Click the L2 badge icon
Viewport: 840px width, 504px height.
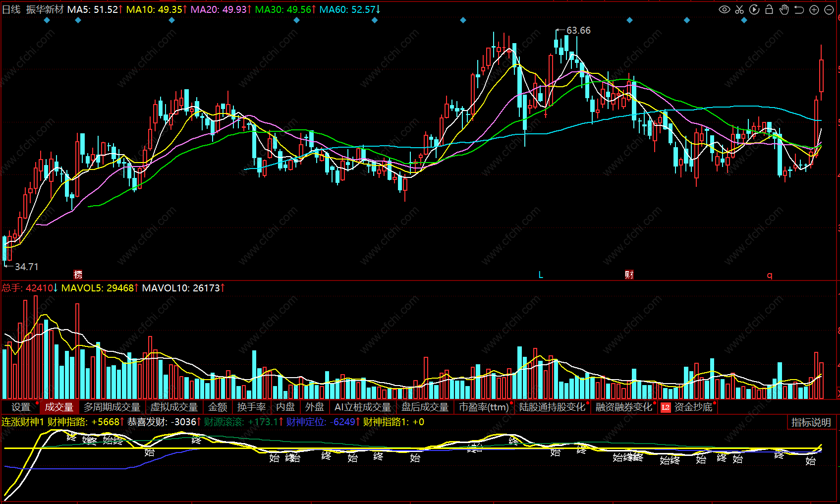(x=666, y=407)
